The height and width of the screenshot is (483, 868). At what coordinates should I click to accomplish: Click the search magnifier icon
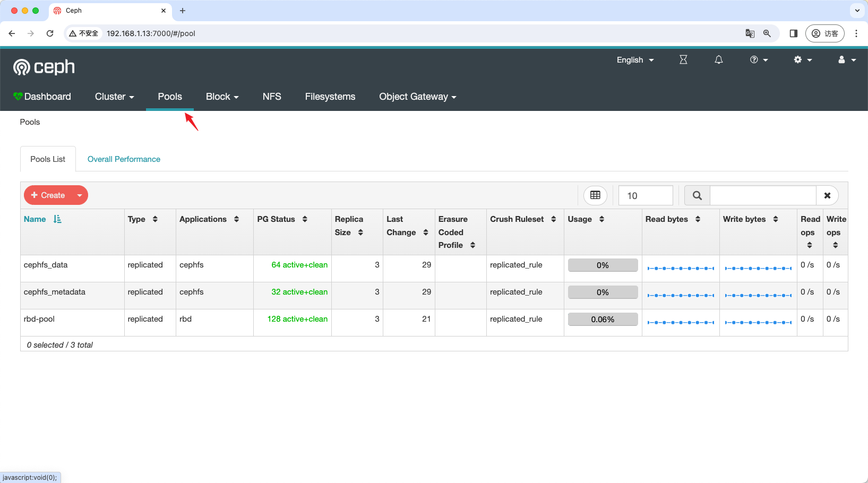pyautogui.click(x=697, y=195)
